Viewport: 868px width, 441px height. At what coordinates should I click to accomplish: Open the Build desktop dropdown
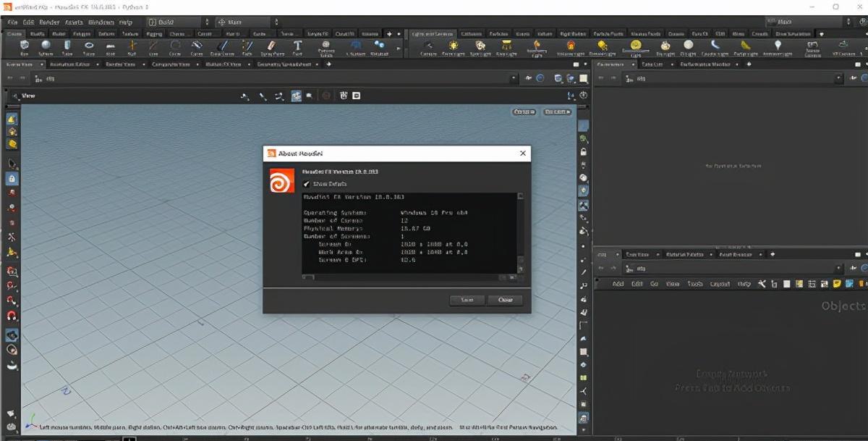(179, 22)
